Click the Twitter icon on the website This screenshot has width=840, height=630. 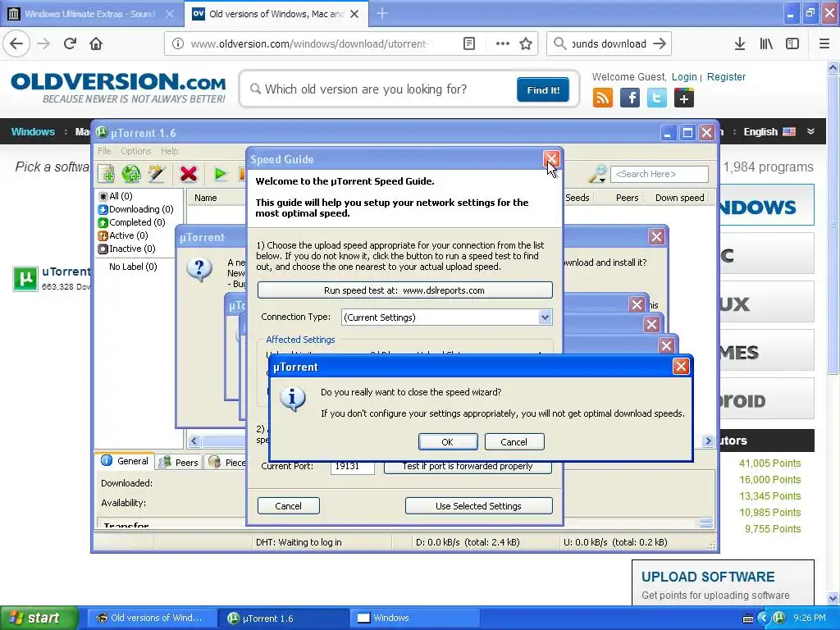click(657, 98)
